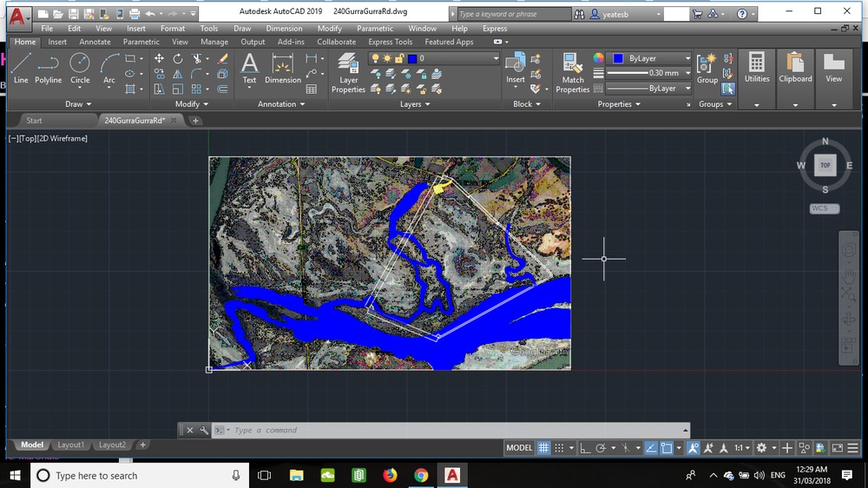
Task: Click the Insert block tool
Action: coord(516,69)
